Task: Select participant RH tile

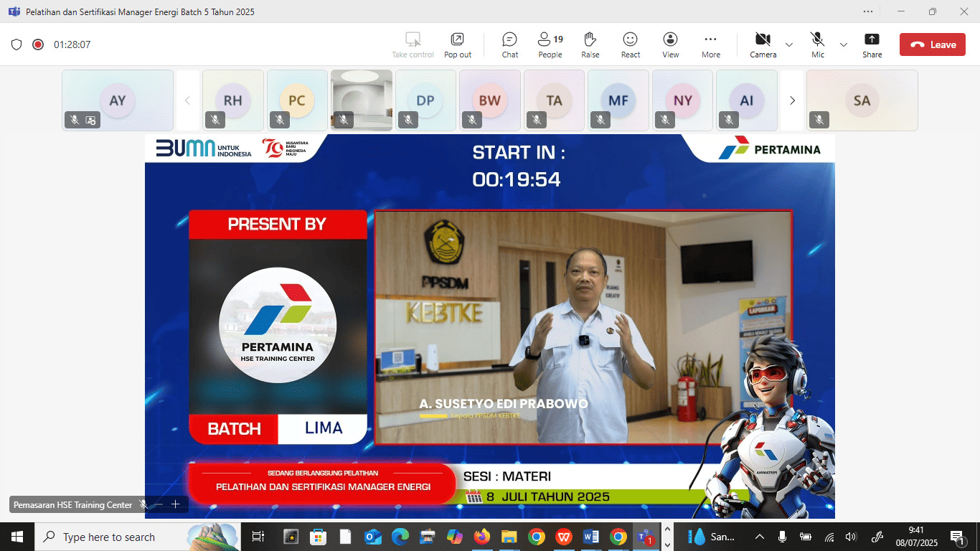Action: pyautogui.click(x=233, y=100)
